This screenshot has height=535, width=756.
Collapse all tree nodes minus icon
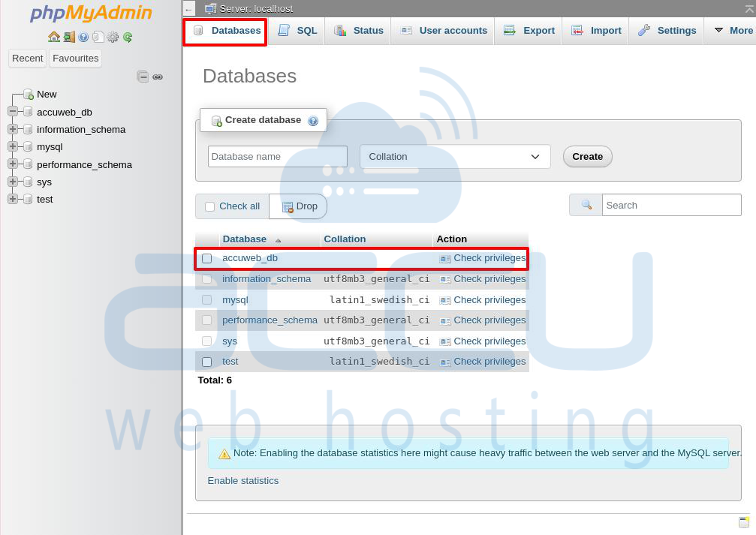[x=143, y=77]
